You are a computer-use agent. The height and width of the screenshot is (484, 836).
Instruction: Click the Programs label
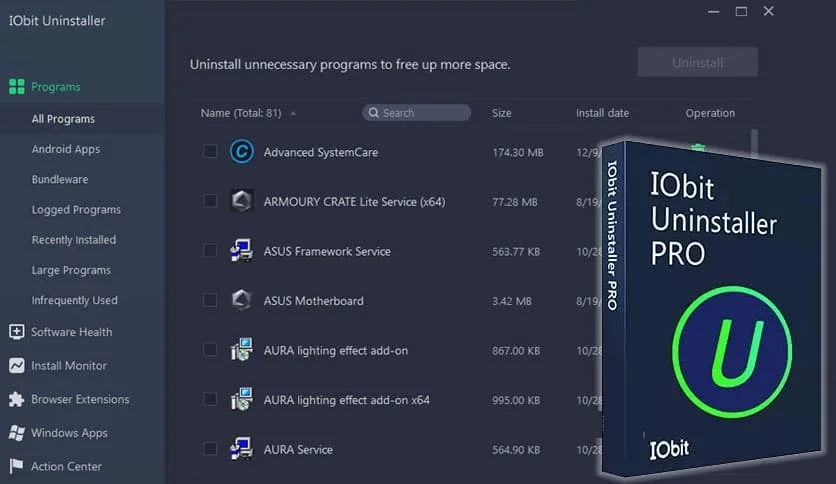[x=55, y=87]
